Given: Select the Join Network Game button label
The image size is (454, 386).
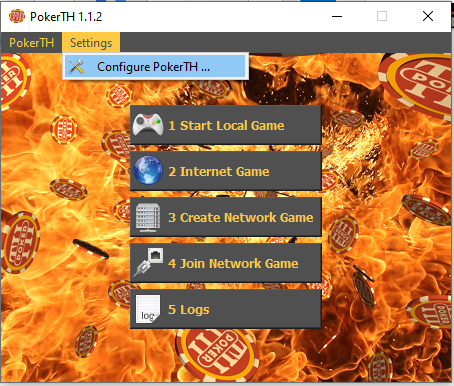Looking at the screenshot, I should click(x=233, y=263).
